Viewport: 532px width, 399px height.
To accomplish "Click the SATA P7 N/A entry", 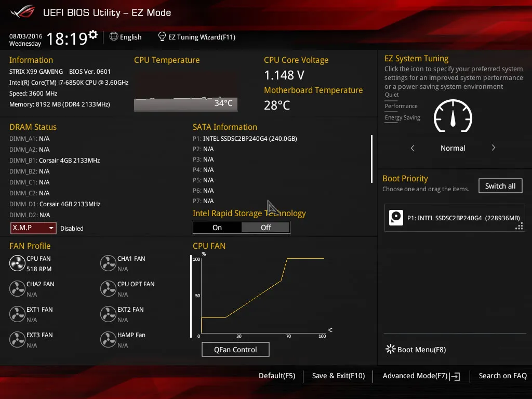I will (203, 201).
